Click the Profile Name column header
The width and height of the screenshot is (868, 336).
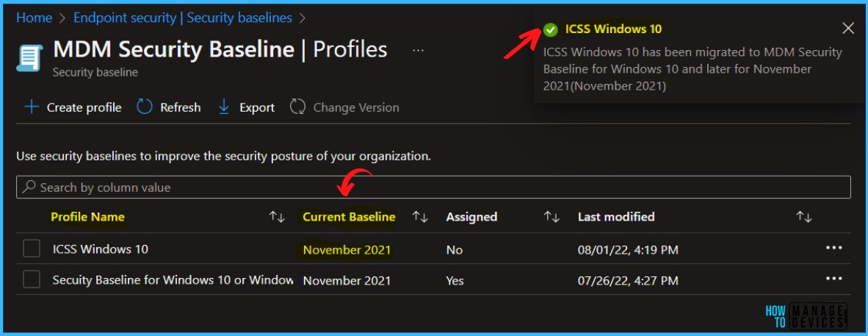tap(87, 217)
